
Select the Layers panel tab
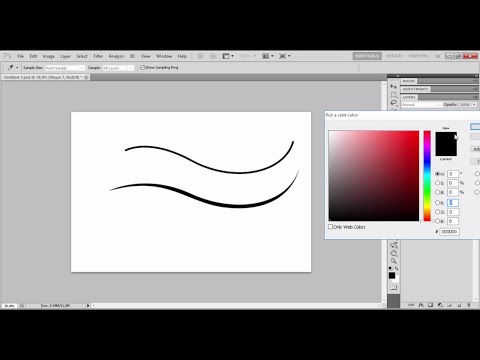click(409, 97)
